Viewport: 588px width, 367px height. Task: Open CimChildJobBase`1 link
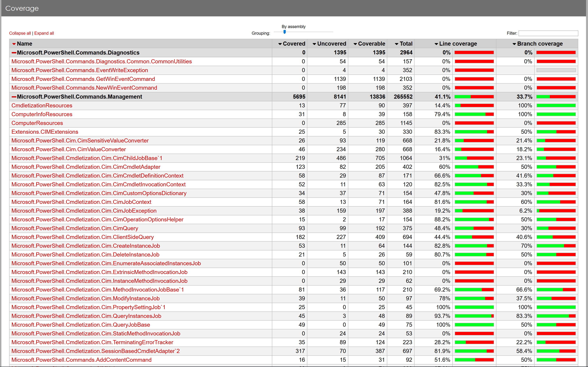click(x=87, y=158)
